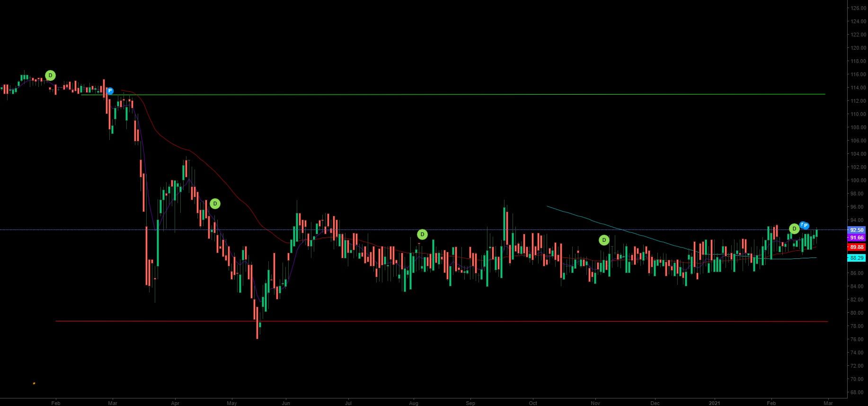The width and height of the screenshot is (868, 406).
Task: Select the 92.50 last price label
Action: coord(857,230)
